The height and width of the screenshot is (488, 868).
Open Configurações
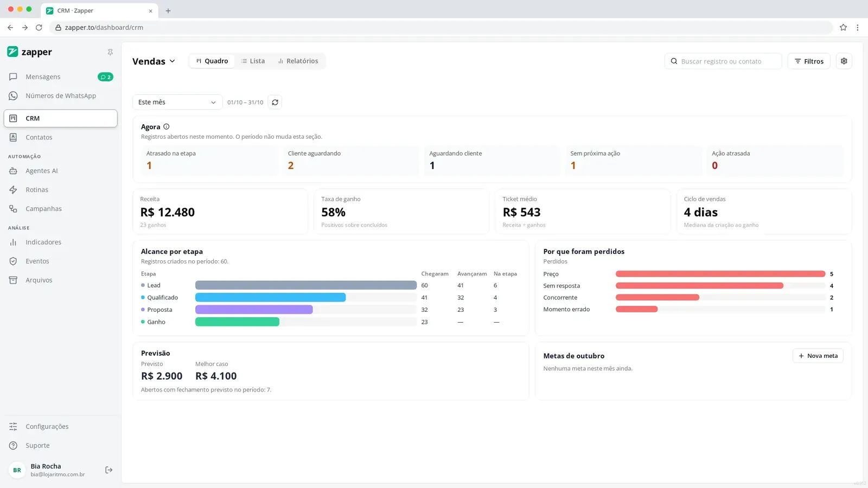coord(60,426)
